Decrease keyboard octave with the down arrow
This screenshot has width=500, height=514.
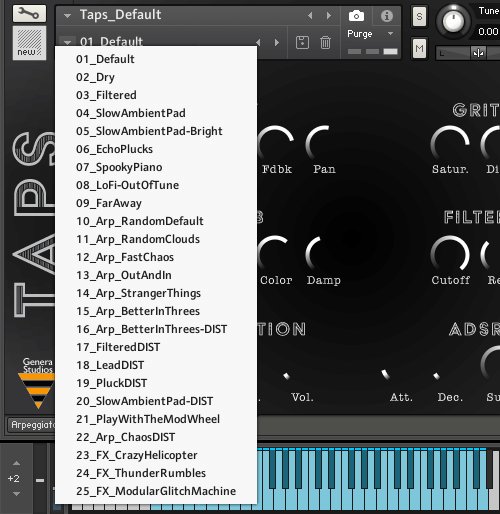pyautogui.click(x=16, y=494)
